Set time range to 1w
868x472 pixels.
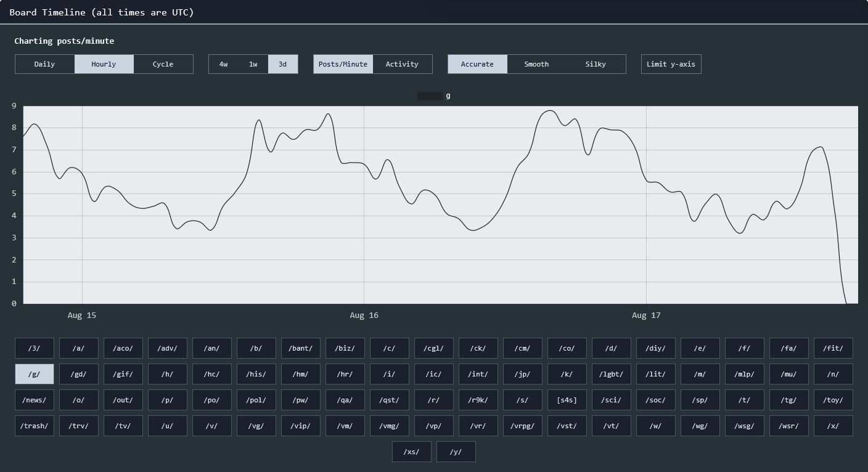(253, 64)
